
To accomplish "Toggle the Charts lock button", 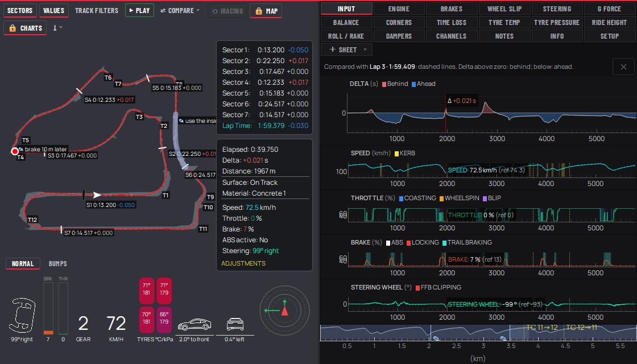I will pyautogui.click(x=25, y=28).
